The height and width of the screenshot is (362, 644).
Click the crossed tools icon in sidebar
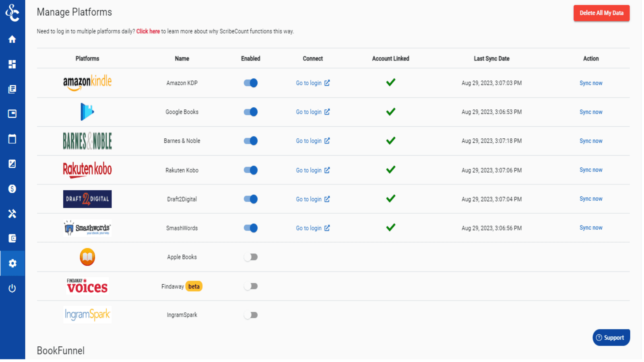[12, 214]
